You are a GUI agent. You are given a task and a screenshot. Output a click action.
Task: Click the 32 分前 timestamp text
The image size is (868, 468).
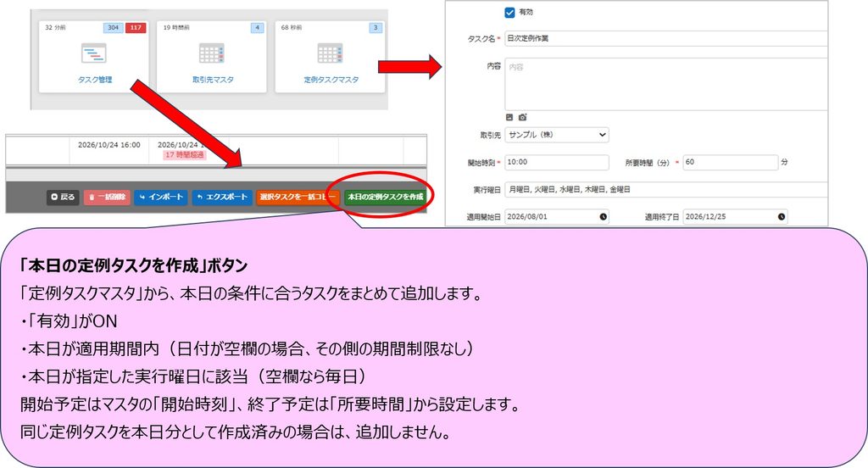click(55, 28)
